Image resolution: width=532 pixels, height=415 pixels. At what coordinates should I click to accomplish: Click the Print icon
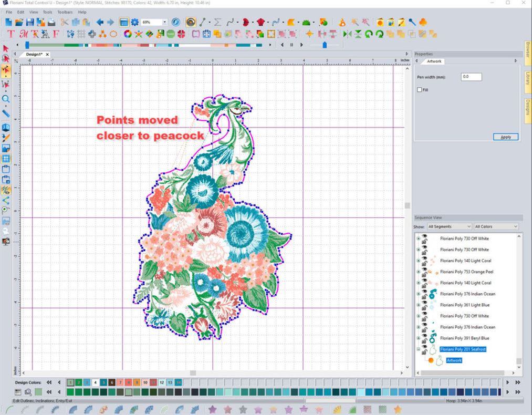coord(52,22)
